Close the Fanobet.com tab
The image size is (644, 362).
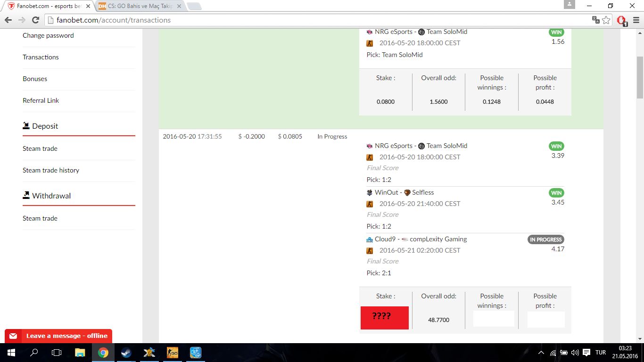tap(88, 7)
